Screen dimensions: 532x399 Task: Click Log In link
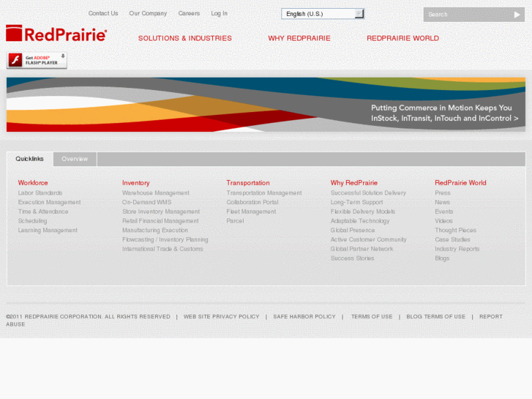(x=220, y=13)
